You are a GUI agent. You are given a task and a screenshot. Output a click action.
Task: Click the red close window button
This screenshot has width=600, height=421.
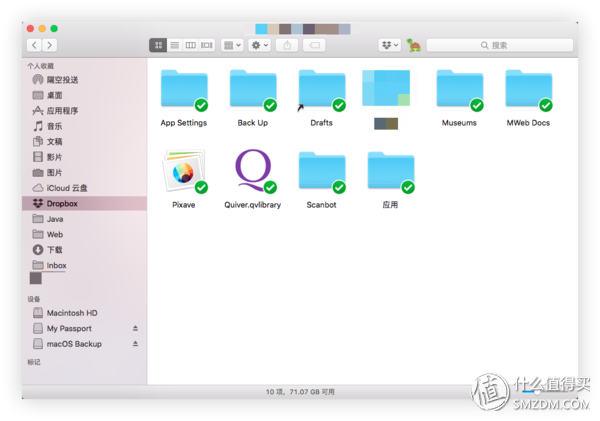[31, 29]
